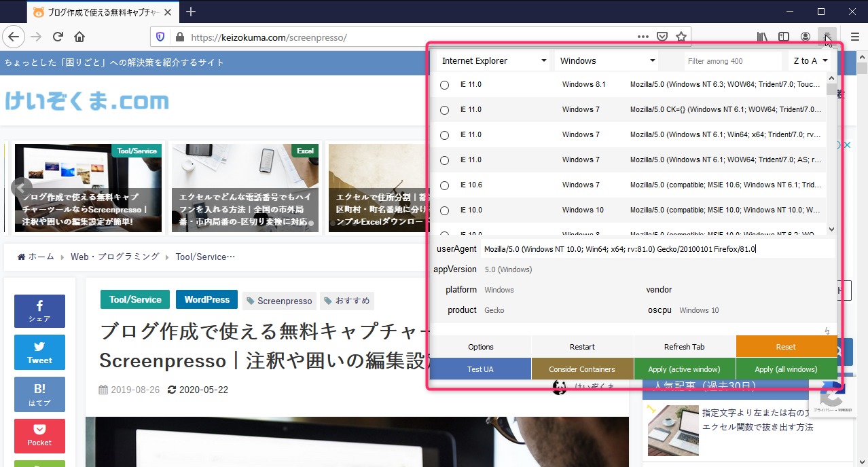The height and width of the screenshot is (467, 868).
Task: Open the Windows OS dropdown
Action: [607, 60]
